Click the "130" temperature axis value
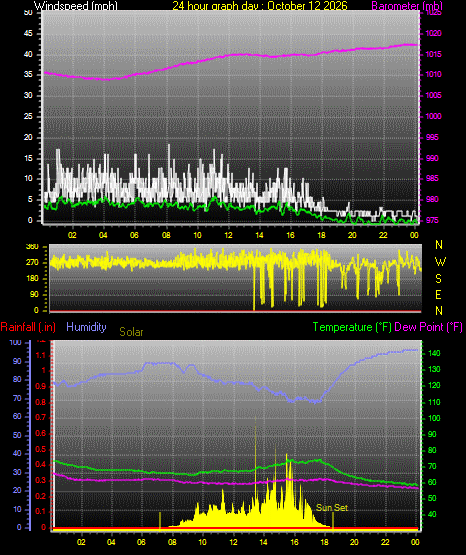Image resolution: width=466 pixels, height=555 pixels. (x=434, y=370)
